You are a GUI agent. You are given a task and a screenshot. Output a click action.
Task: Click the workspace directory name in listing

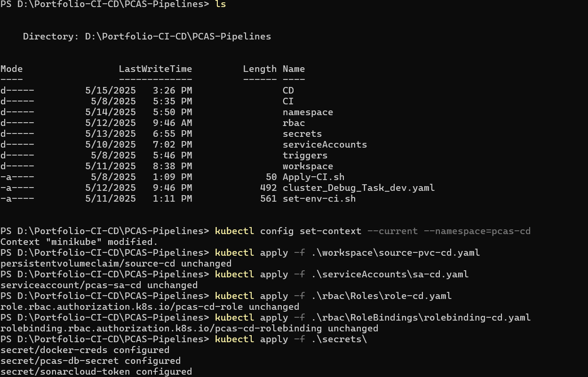coord(308,166)
